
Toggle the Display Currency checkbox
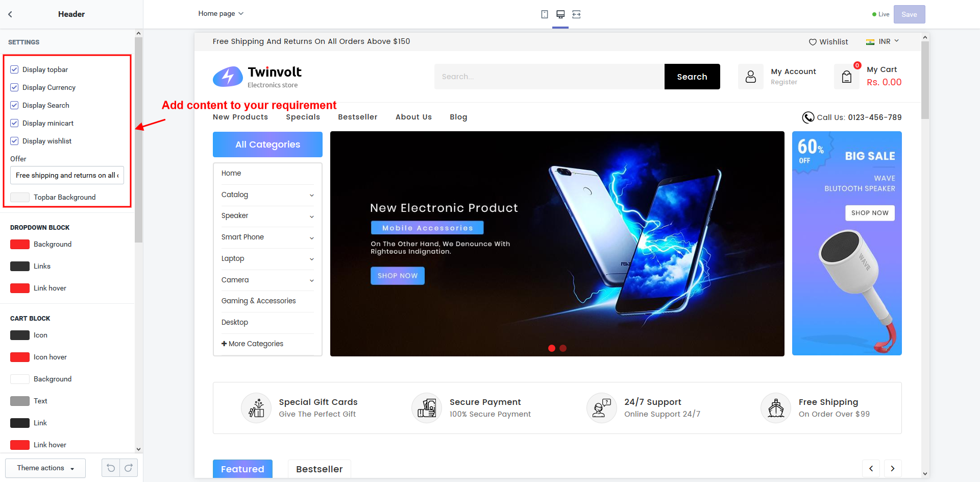tap(14, 87)
